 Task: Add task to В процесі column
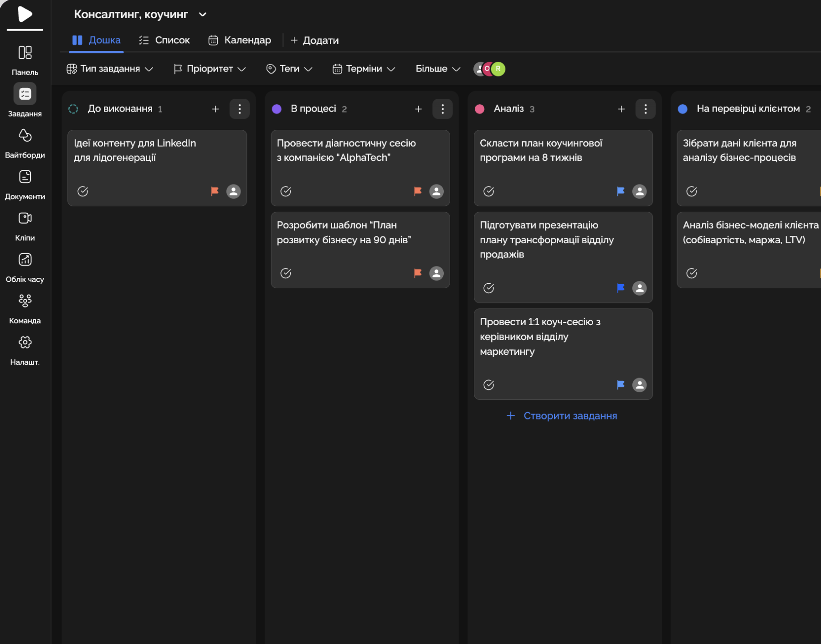tap(418, 109)
